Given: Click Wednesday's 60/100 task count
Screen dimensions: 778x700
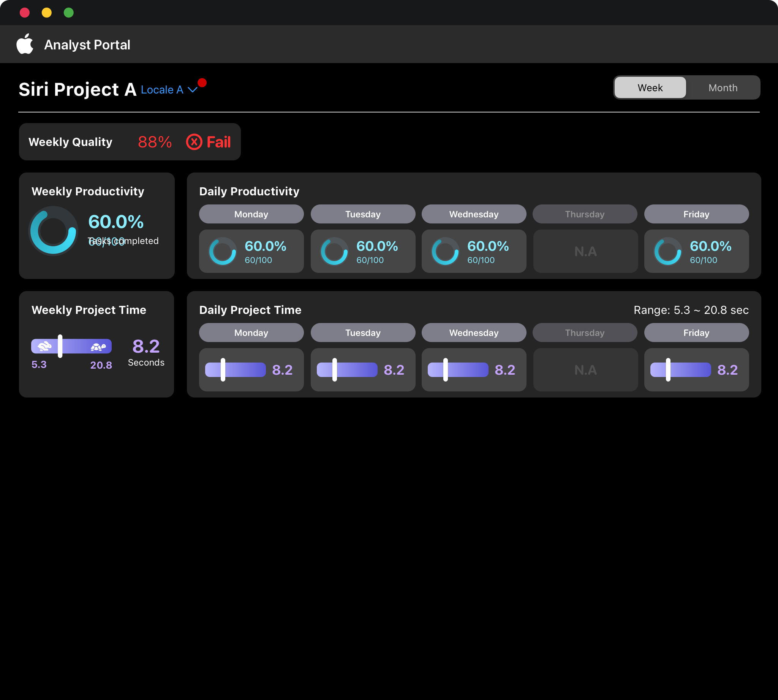Looking at the screenshot, I should tap(481, 260).
